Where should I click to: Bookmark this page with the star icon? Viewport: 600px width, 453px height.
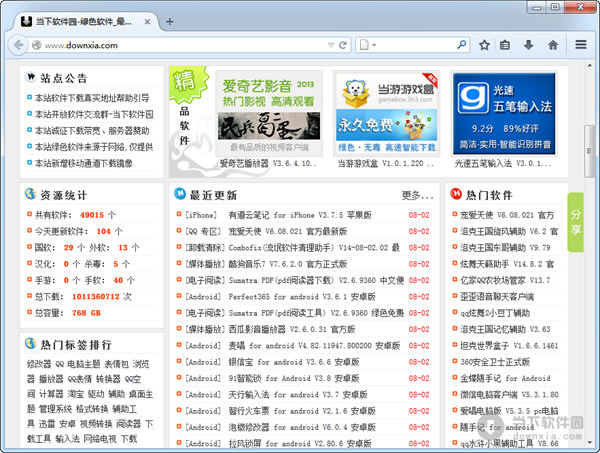click(x=484, y=45)
